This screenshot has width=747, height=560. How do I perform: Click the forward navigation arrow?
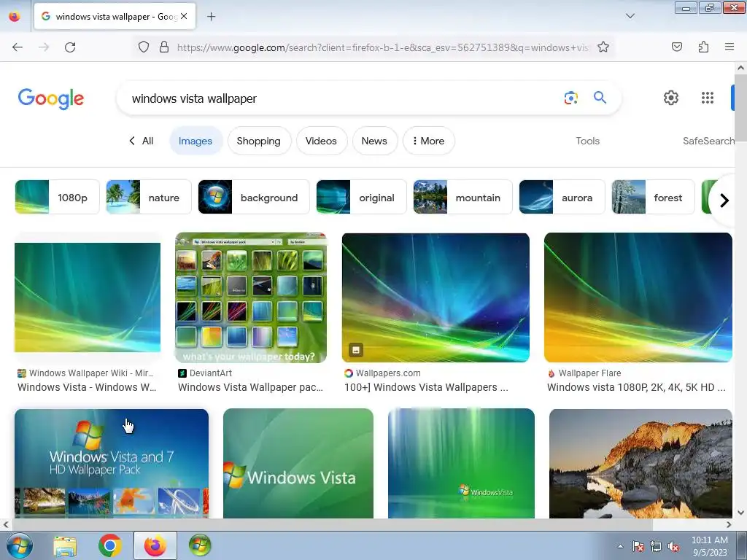[x=44, y=47]
